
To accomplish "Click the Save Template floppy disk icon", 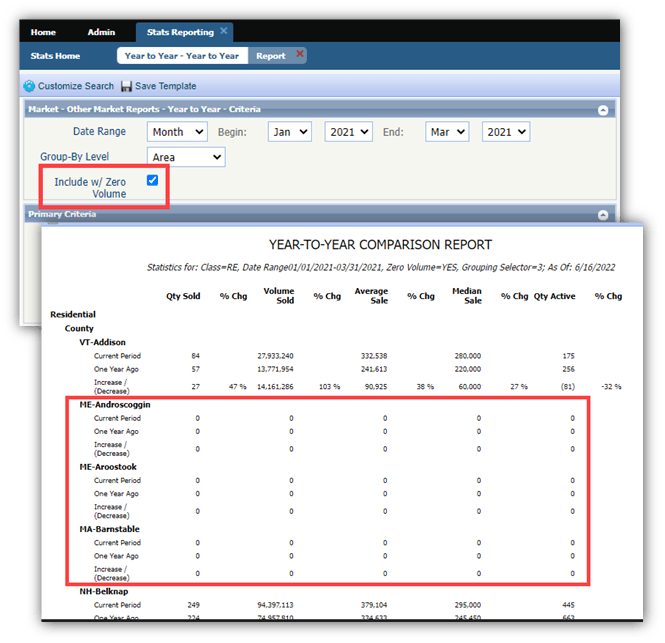I will tap(126, 86).
